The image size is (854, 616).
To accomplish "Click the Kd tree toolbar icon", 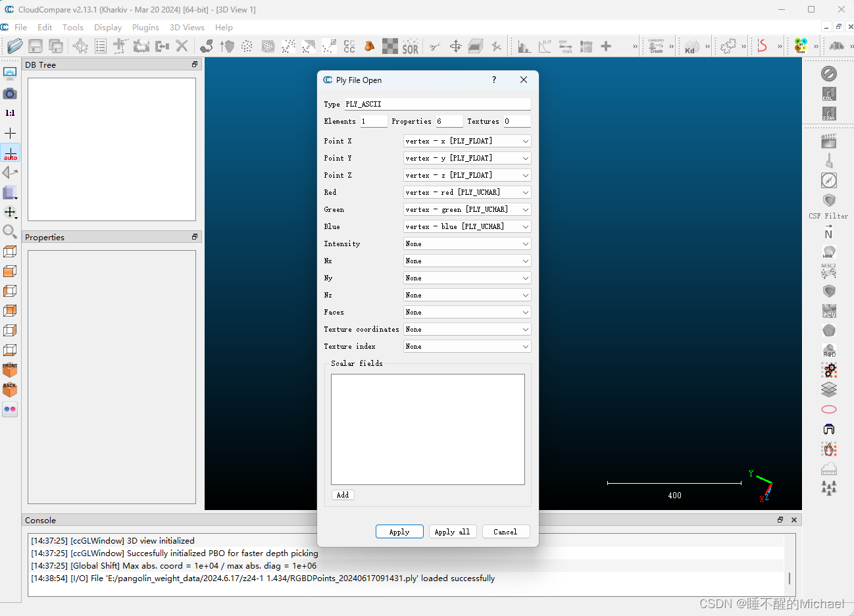I will [690, 46].
